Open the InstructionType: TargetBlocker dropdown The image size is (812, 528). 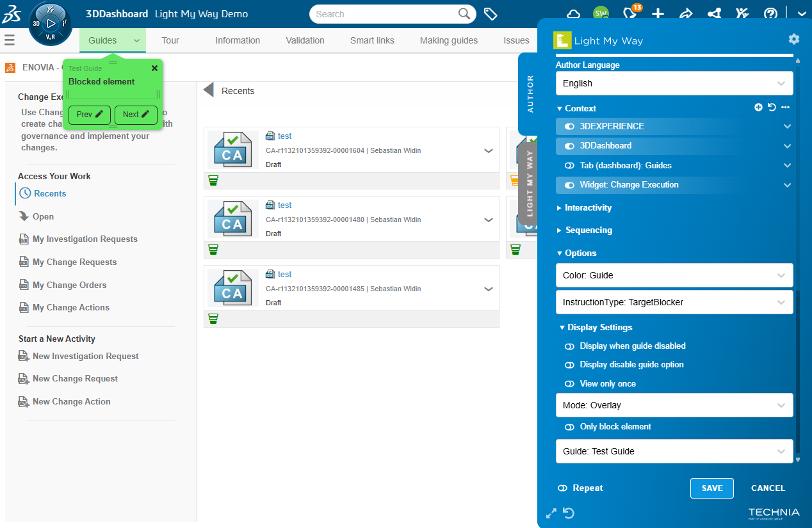(674, 302)
